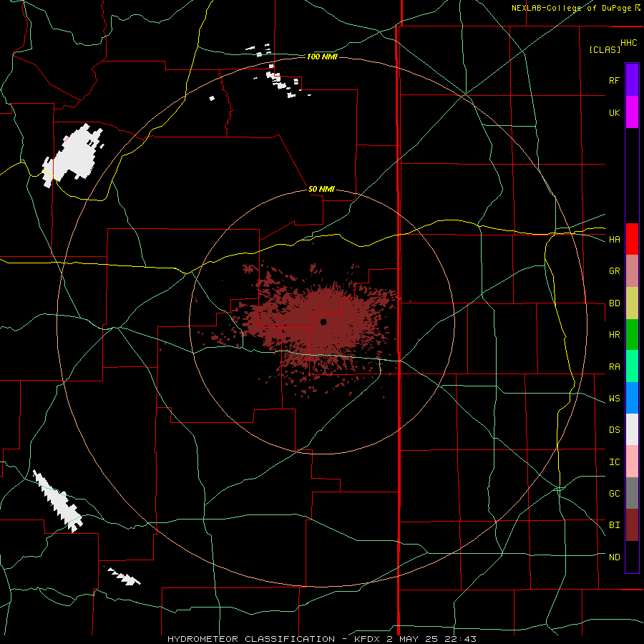Click the ND legend label
This screenshot has width=644, height=644.
614,557
